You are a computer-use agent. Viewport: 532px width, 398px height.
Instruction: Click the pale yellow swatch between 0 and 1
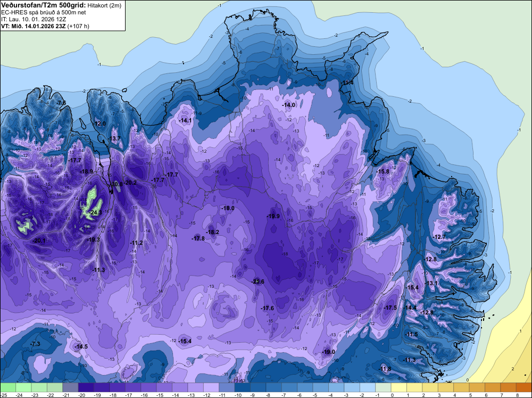click(x=399, y=387)
